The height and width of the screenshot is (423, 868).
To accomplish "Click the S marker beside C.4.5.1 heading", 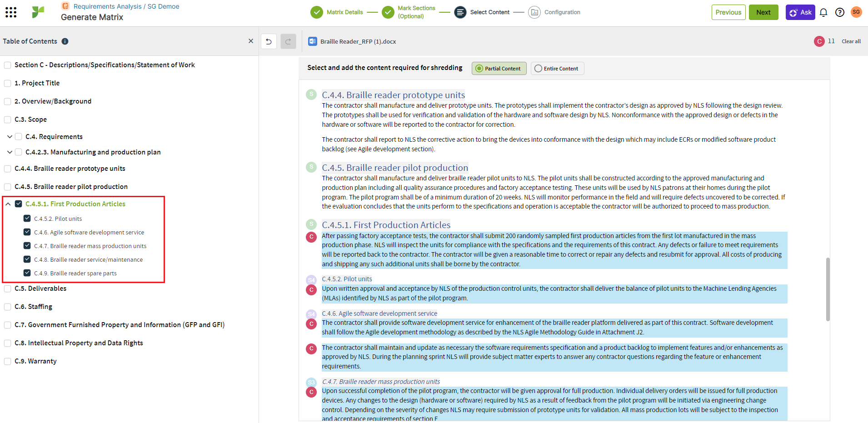I will point(311,224).
